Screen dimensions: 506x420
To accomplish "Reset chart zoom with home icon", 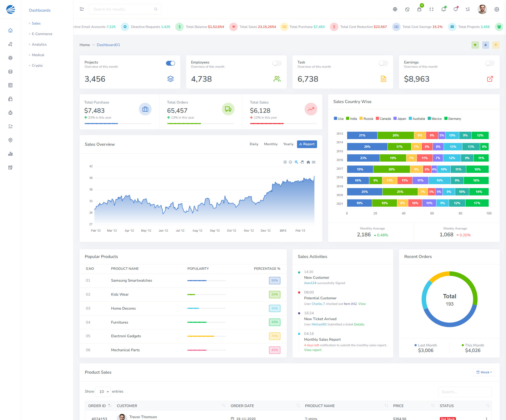I will point(308,162).
